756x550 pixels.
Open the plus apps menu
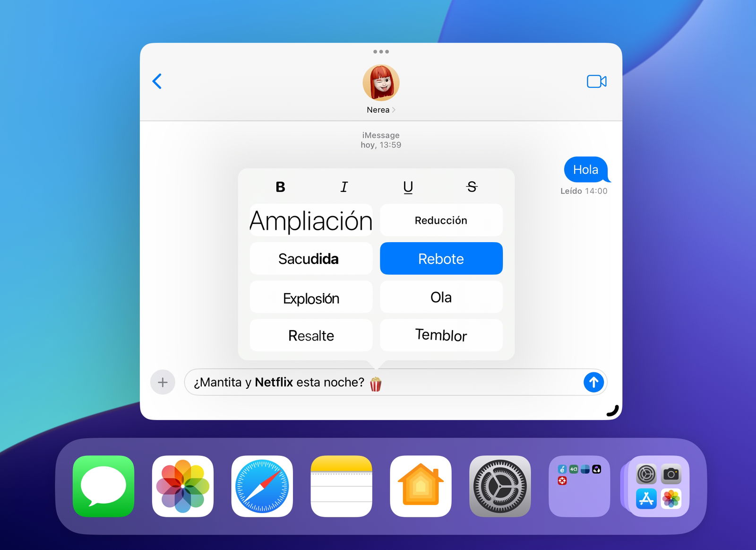click(x=163, y=382)
